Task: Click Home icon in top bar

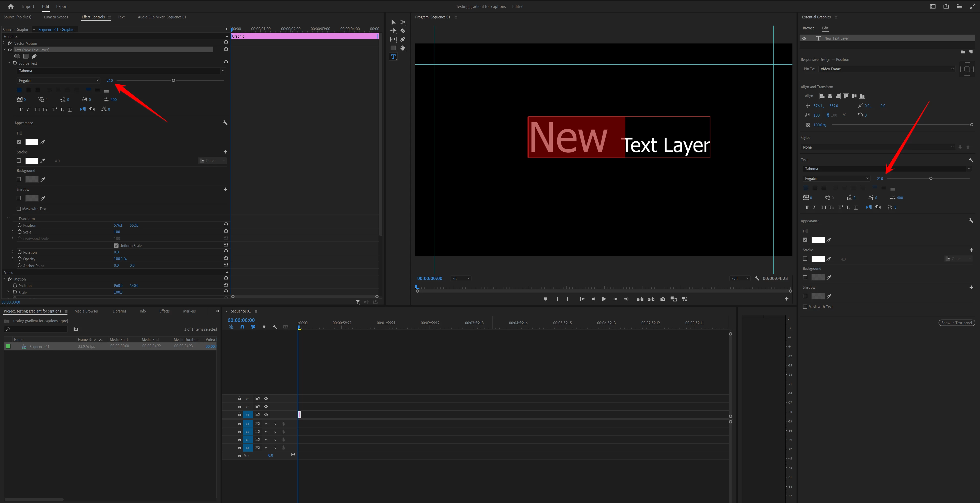Action: click(11, 6)
